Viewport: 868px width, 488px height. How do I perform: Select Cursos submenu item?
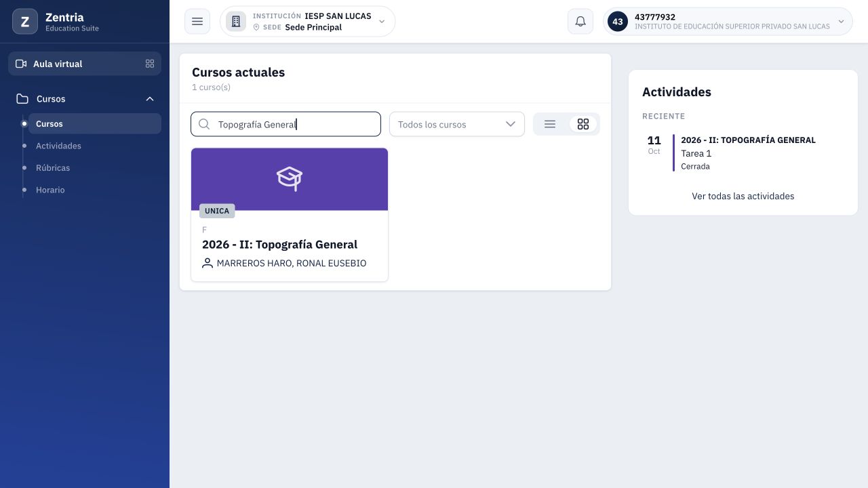click(x=94, y=124)
